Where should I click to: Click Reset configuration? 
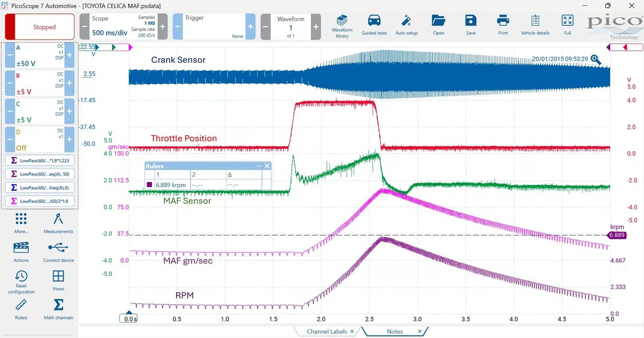21,282
